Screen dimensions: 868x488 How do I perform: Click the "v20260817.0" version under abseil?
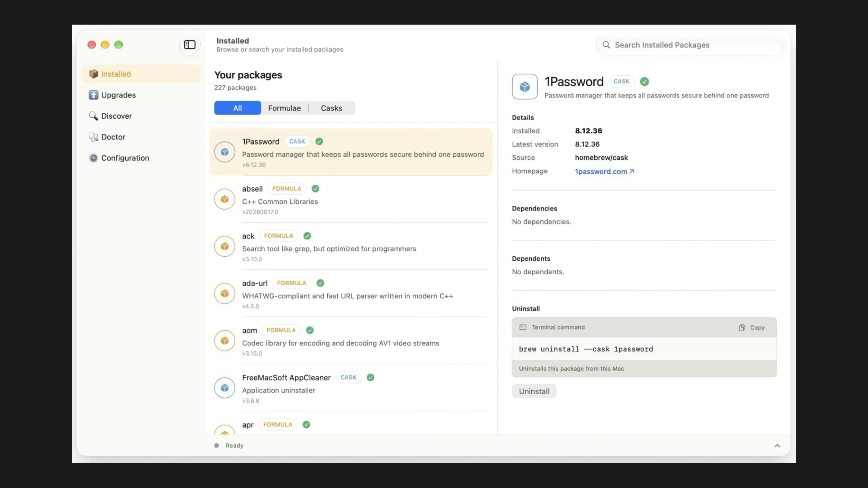pos(260,212)
